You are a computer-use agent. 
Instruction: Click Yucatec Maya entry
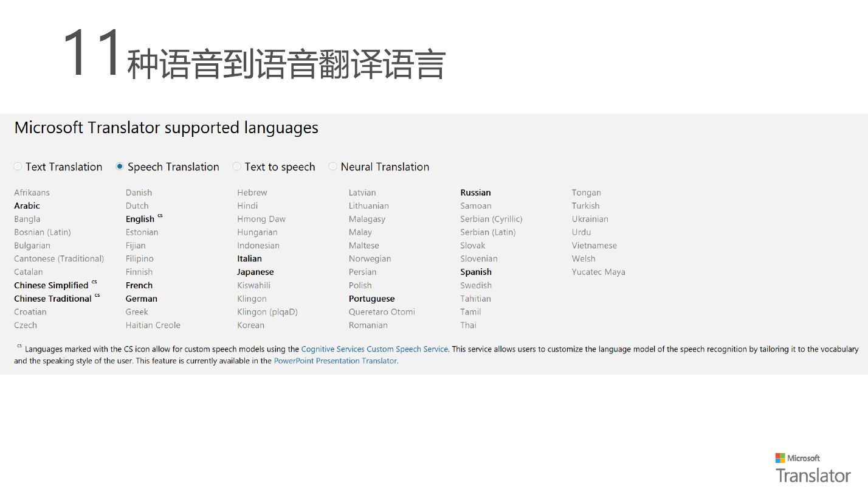[598, 272]
